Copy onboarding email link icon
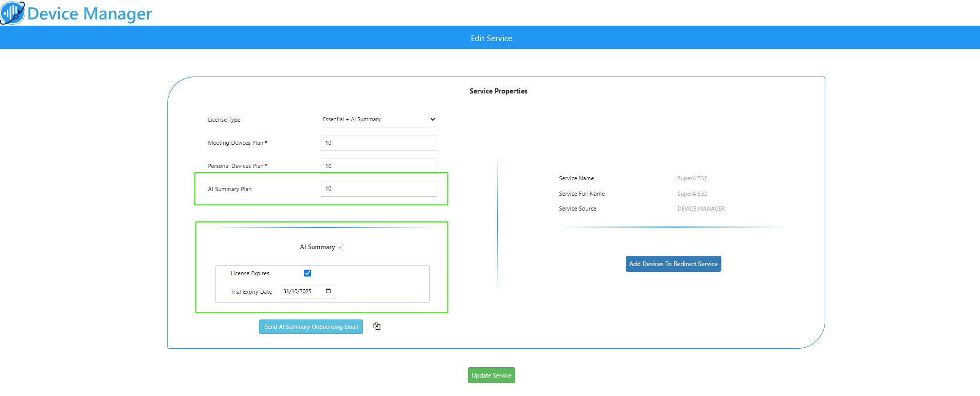 coord(377,326)
